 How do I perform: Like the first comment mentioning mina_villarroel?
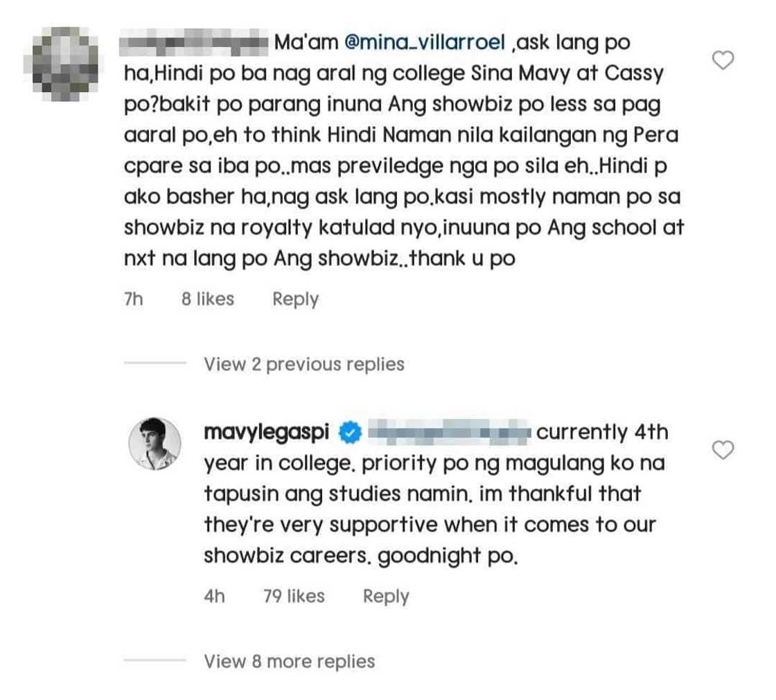coord(723,61)
